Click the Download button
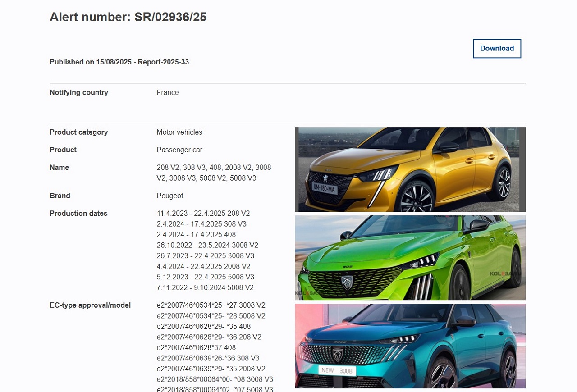 [497, 49]
